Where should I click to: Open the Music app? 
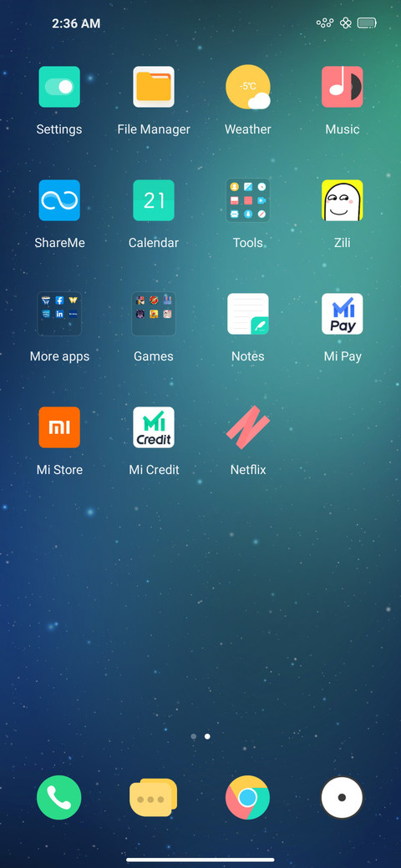coord(343,87)
